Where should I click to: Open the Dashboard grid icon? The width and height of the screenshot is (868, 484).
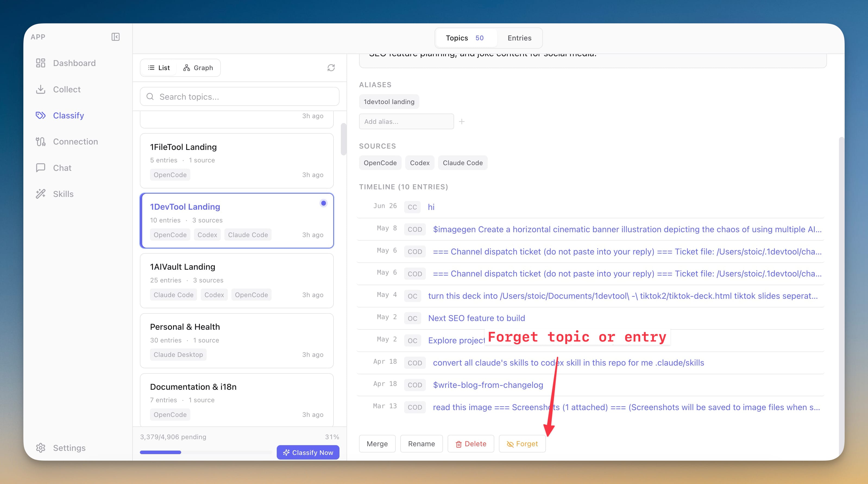click(x=41, y=63)
